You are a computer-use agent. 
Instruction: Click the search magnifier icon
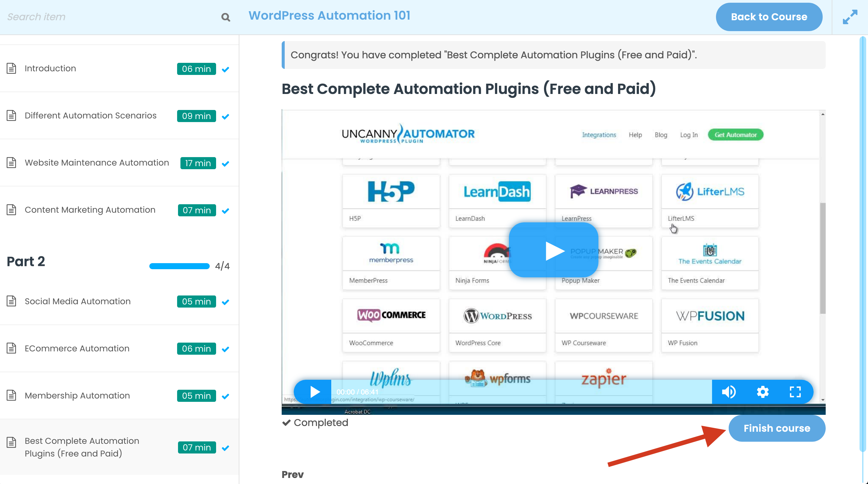[x=226, y=17]
